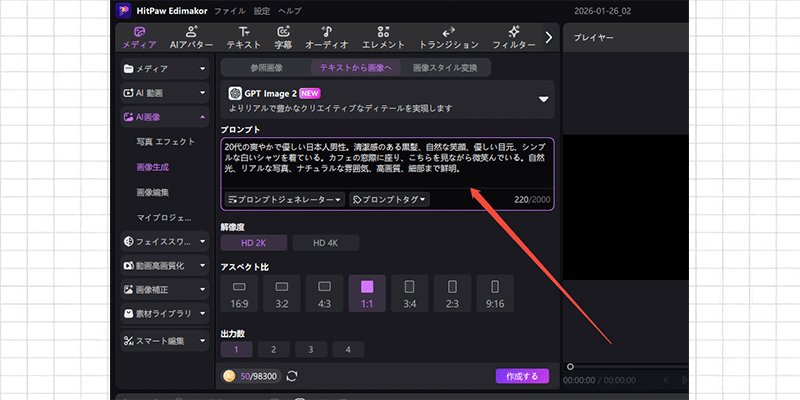The width and height of the screenshot is (800, 400).
Task: Expand the AI 動画 sidebar section
Action: 165,93
